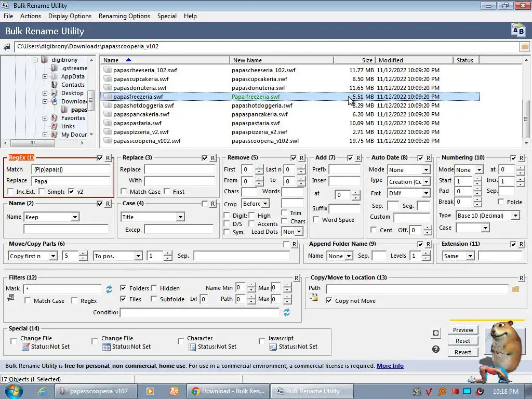Screen dimensions: 532x399
Task: Click the papasscooperia_v102 folder taskbar item
Action: pyautogui.click(x=96, y=391)
